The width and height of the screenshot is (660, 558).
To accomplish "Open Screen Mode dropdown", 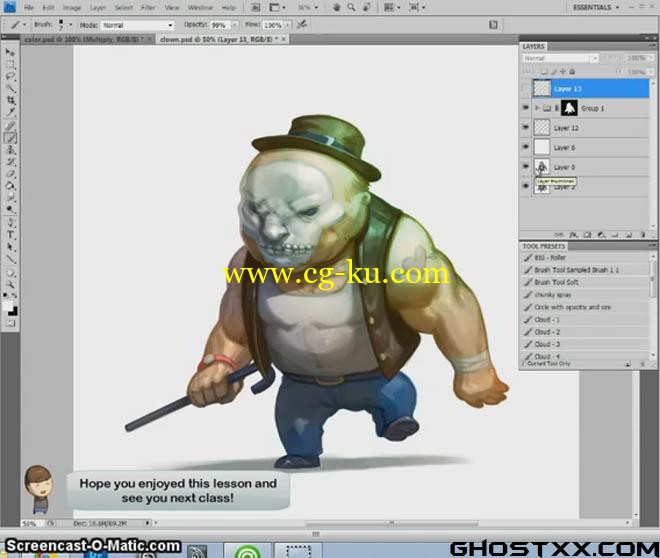I will pos(417,7).
